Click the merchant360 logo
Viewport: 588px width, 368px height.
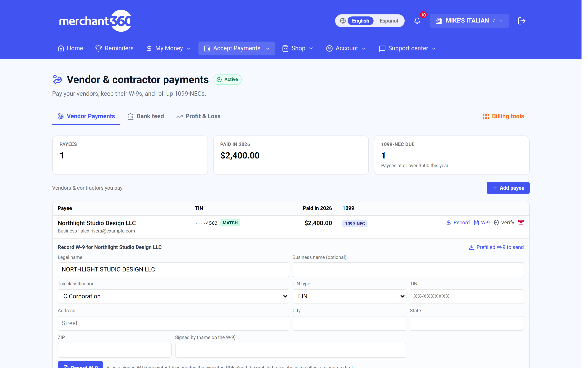(x=95, y=21)
